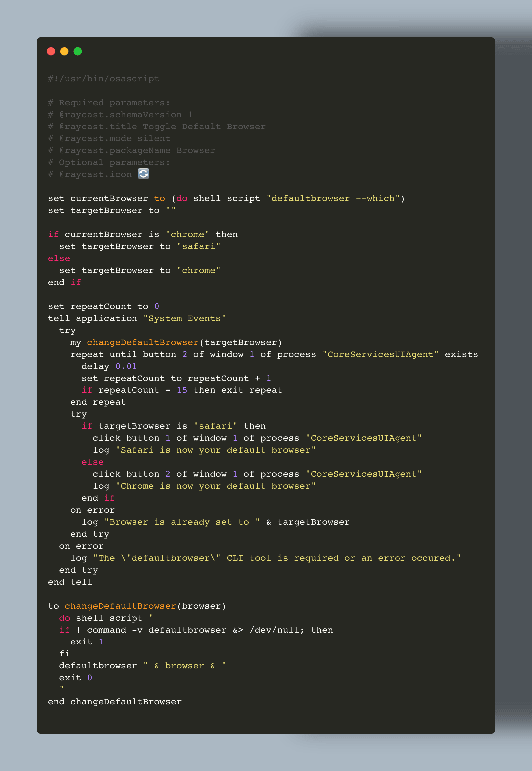
Task: Click "@raycast.packageName Browser" comment line
Action: tap(132, 151)
